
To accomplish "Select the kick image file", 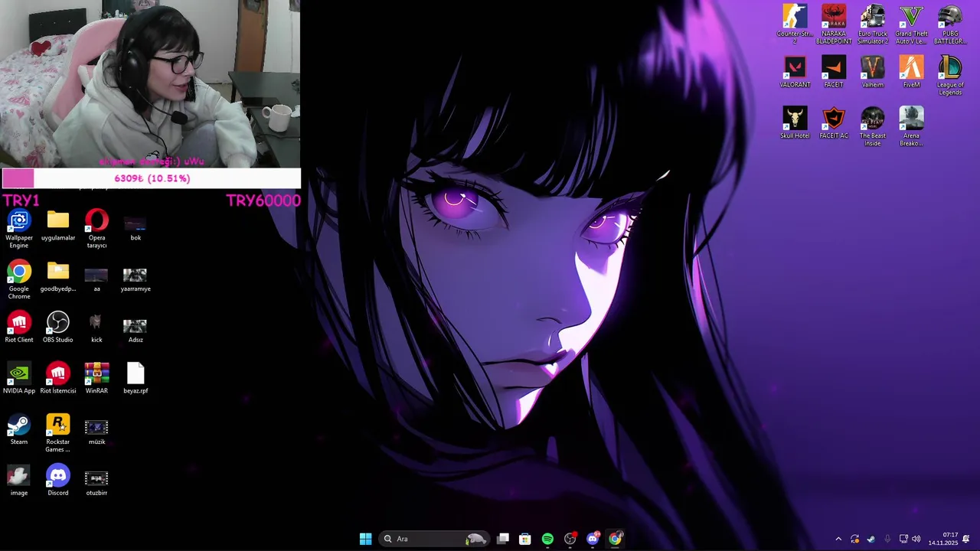I will [96, 328].
